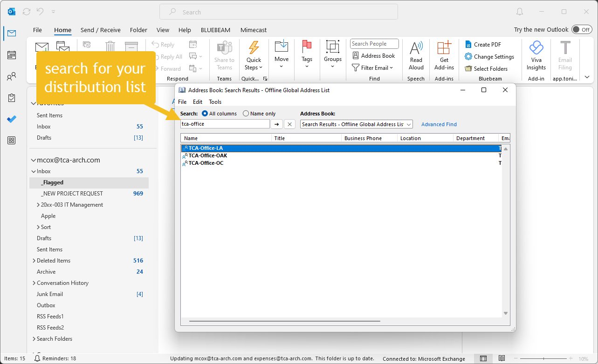Click the Groups icon in the ribbon
The height and width of the screenshot is (364, 598).
point(333,47)
